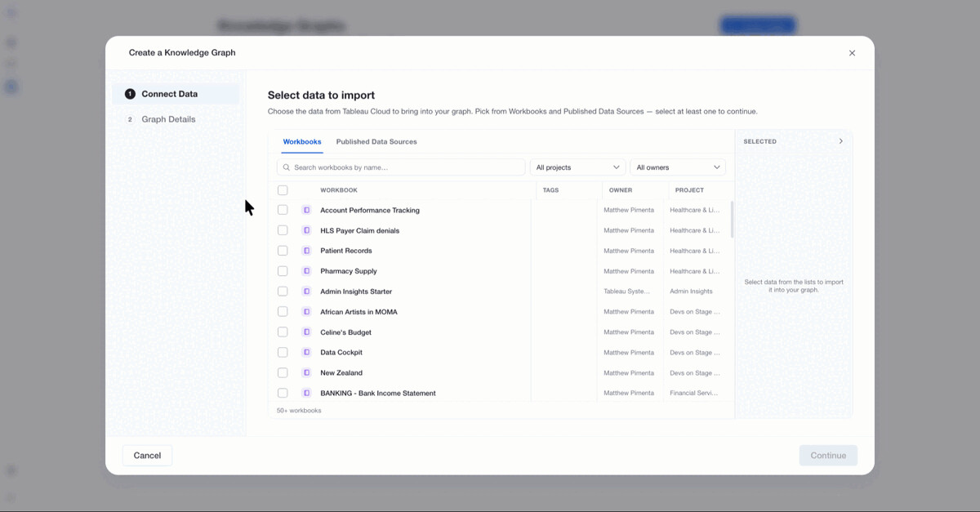The height and width of the screenshot is (512, 980).
Task: Switch to the Published Data Sources tab
Action: (x=376, y=142)
